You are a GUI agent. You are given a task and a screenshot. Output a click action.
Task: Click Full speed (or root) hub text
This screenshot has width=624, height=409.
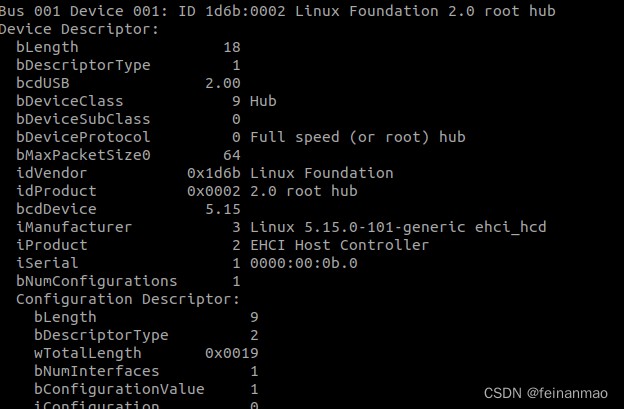pos(358,137)
